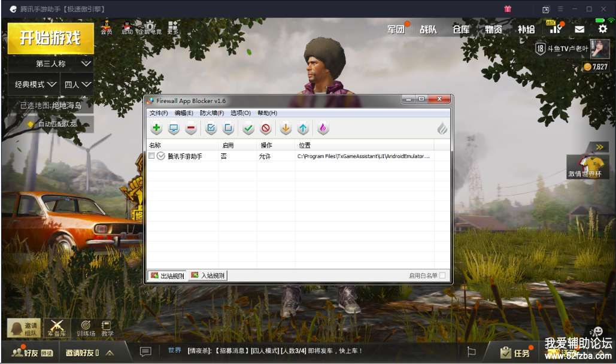Expand the side panel double-arrow
616x364 pixels.
click(x=599, y=147)
